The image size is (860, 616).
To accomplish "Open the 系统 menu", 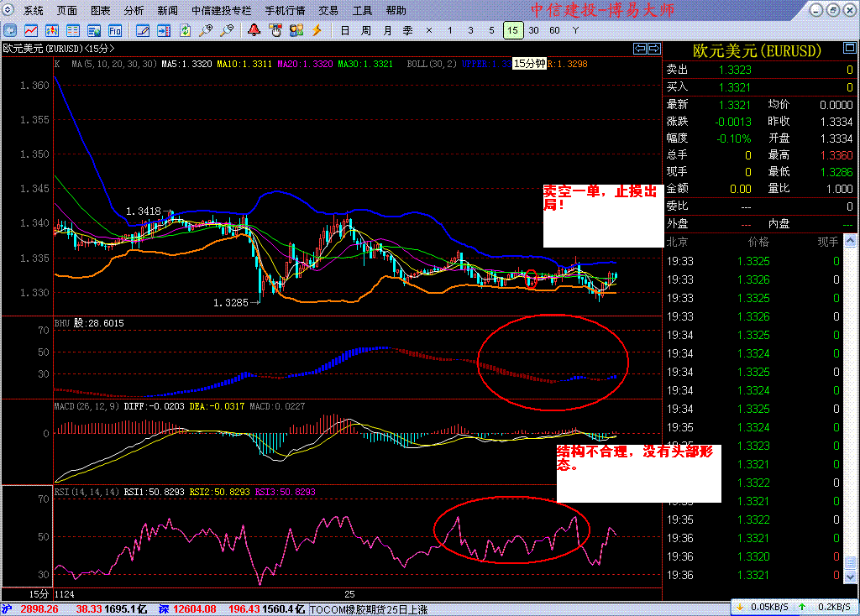I will 34,10.
